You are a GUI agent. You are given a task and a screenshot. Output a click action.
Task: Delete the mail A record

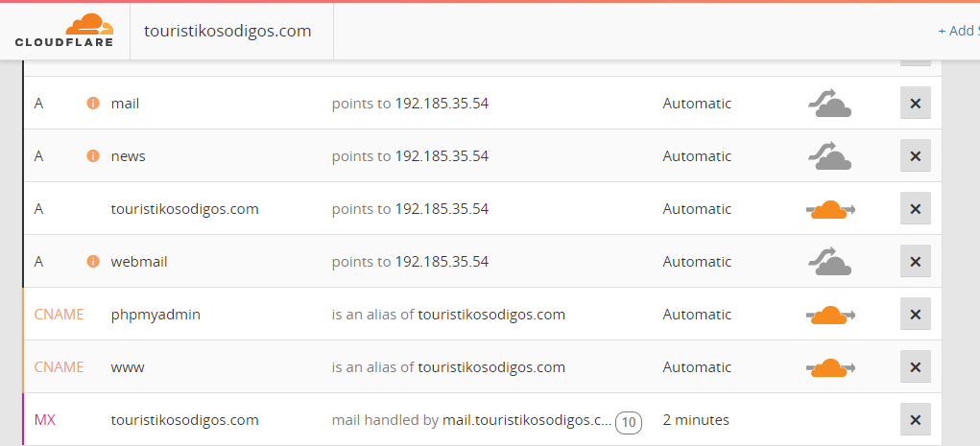916,103
